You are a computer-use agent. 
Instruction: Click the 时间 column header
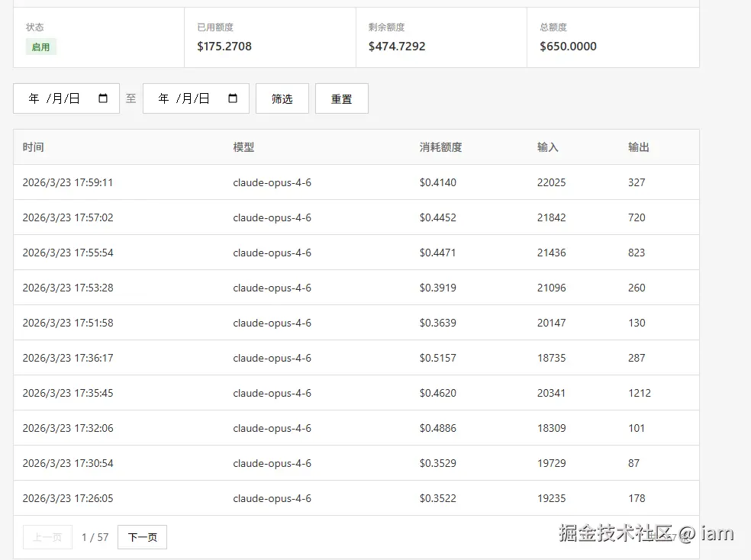click(x=34, y=146)
